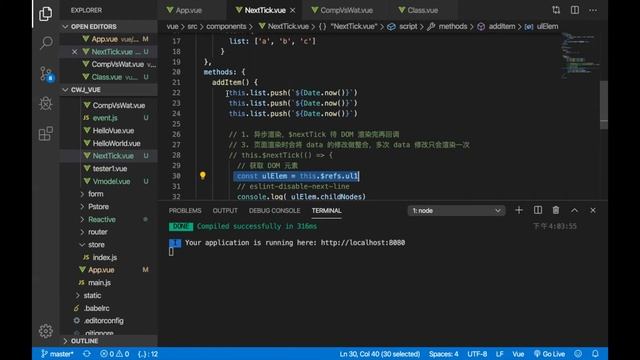
Task: Kill the terminal with trash icon
Action: click(x=556, y=210)
